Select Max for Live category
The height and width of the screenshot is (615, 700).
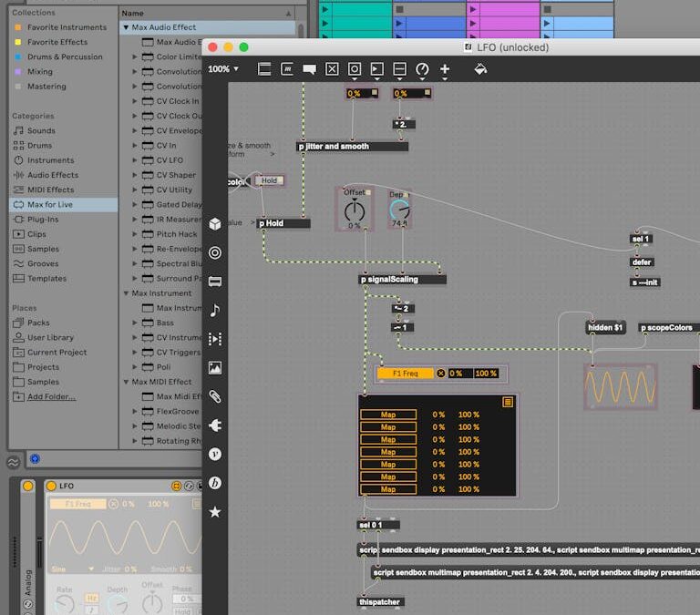(50, 205)
